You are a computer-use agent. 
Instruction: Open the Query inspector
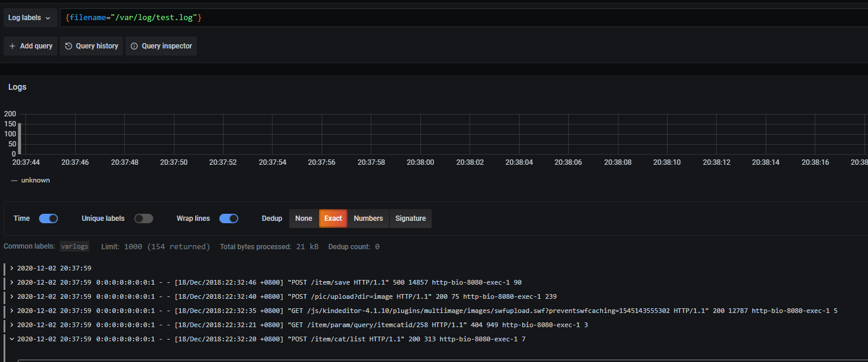[x=161, y=46]
